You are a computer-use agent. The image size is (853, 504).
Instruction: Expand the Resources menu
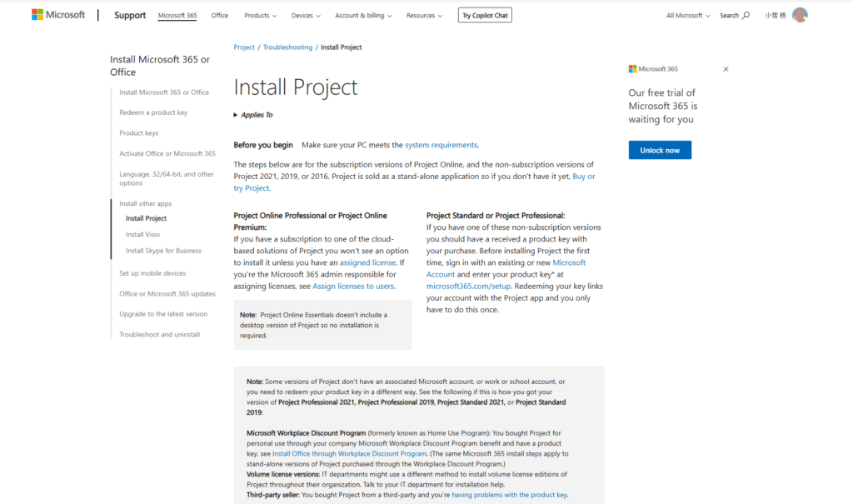pos(424,15)
